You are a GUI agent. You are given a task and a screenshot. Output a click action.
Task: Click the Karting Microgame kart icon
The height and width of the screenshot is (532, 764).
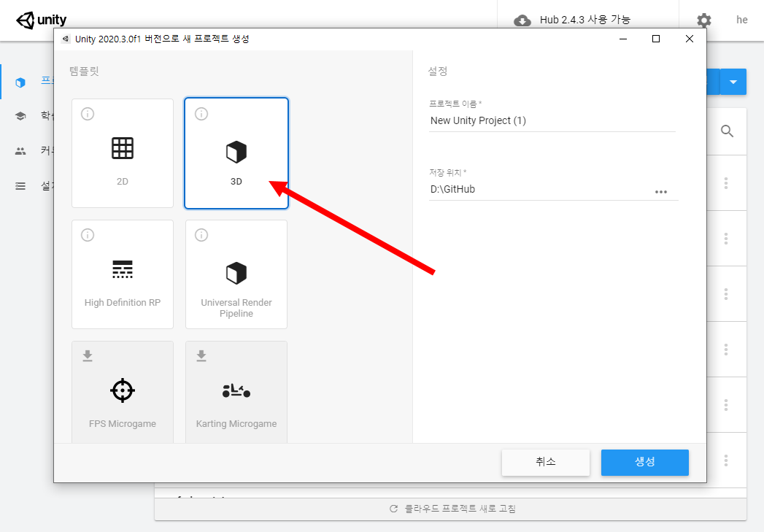coord(236,390)
